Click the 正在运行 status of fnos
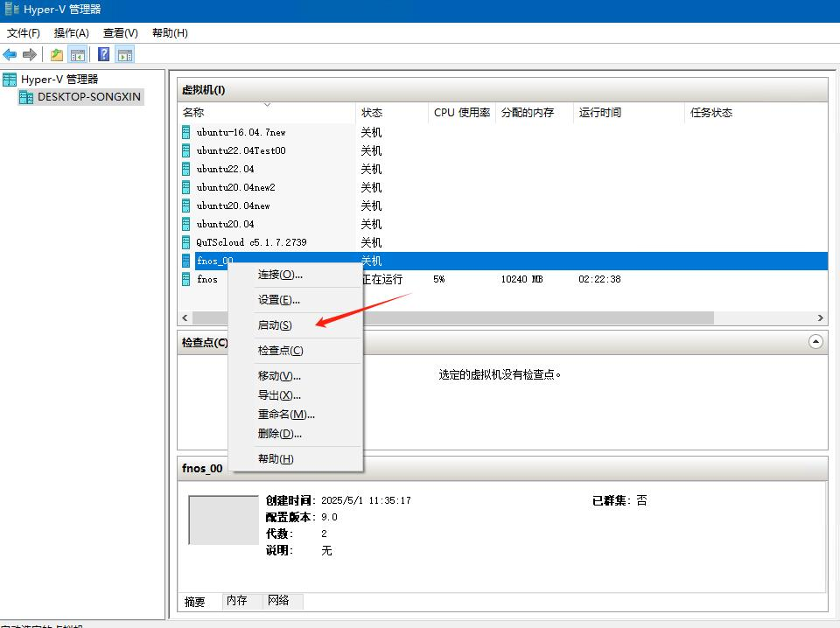The height and width of the screenshot is (628, 840). (382, 279)
